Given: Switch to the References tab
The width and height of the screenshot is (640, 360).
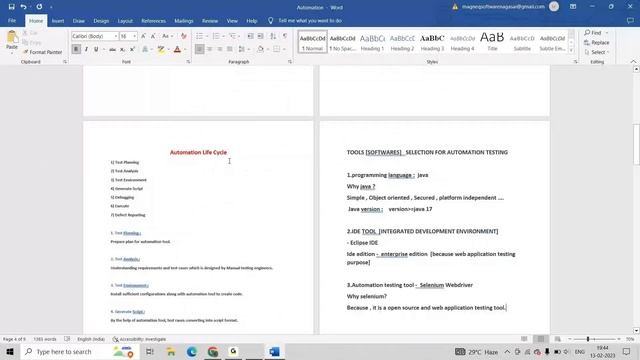Looking at the screenshot, I should point(153,20).
